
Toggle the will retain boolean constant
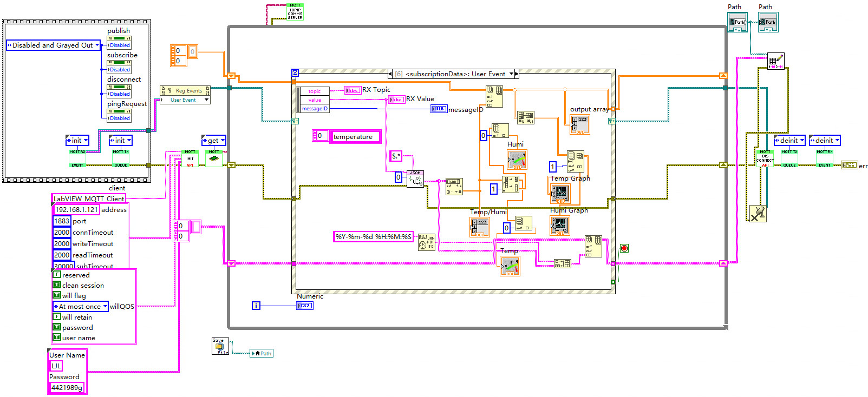[x=57, y=317]
